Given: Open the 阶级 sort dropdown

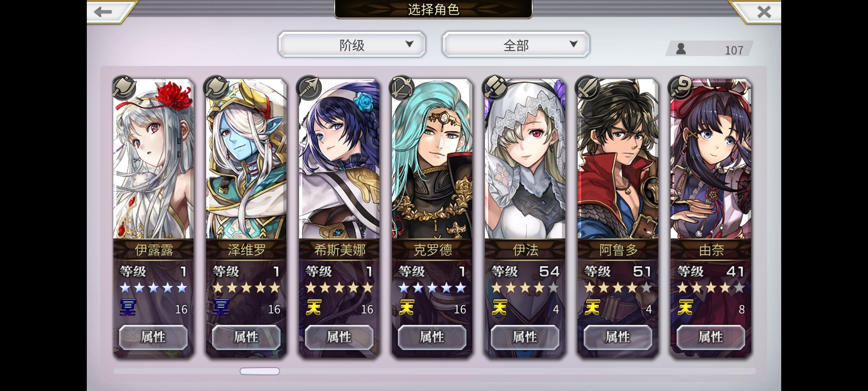Looking at the screenshot, I should point(352,45).
